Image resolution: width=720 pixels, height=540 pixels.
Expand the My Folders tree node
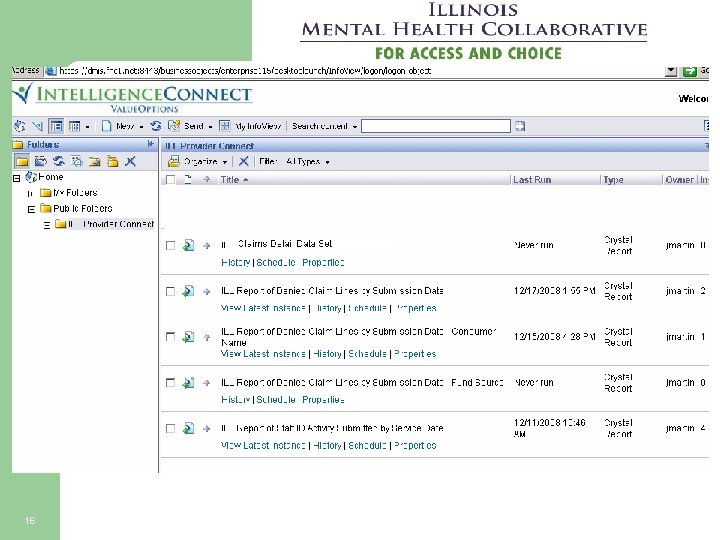31,194
